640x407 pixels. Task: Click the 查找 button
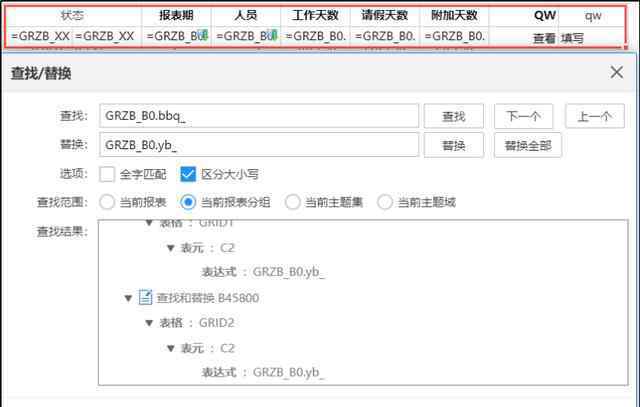(x=453, y=116)
